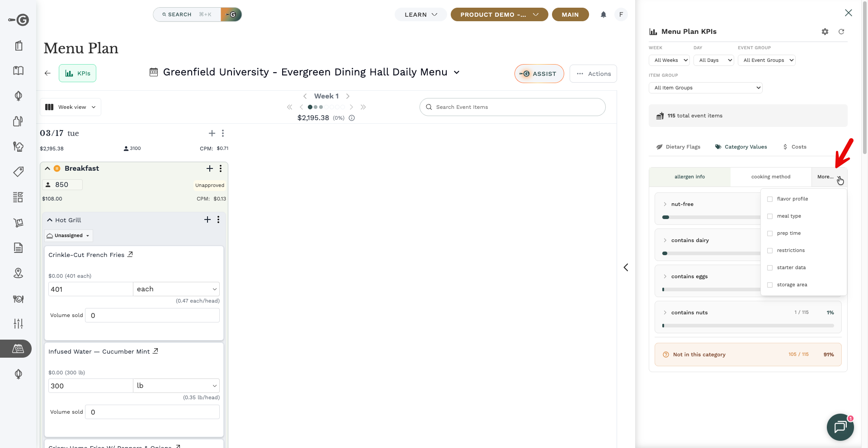Select the cooking method tab

(x=770, y=177)
